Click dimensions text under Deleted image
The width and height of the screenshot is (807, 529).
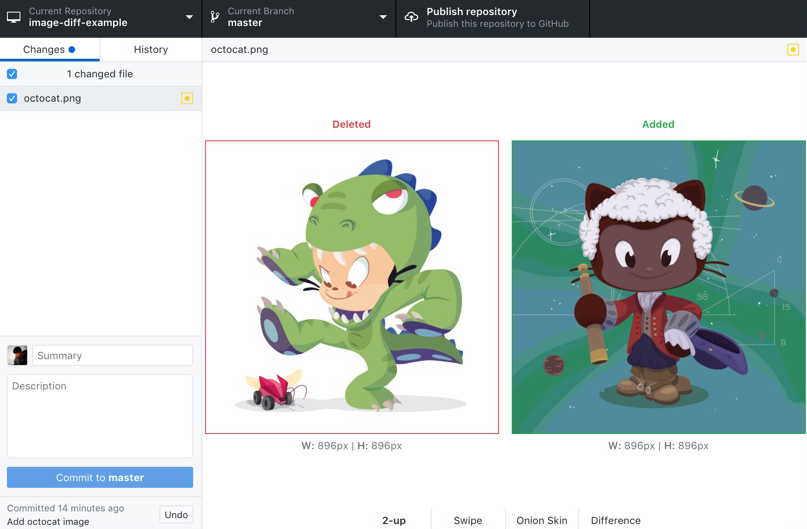coord(352,446)
